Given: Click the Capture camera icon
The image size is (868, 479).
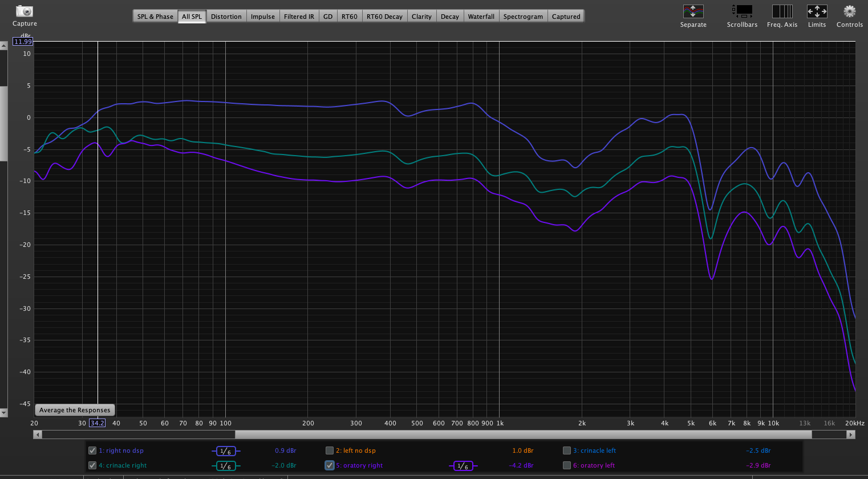Looking at the screenshot, I should pyautogui.click(x=25, y=11).
